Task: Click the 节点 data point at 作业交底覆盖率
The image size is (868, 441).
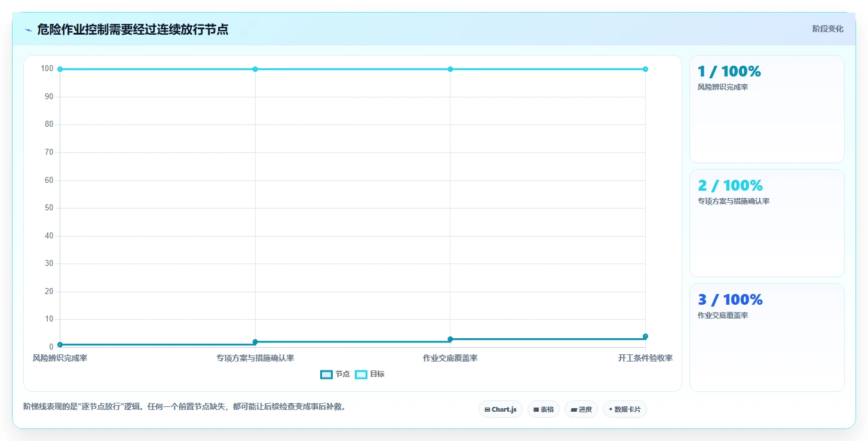Action: 450,339
